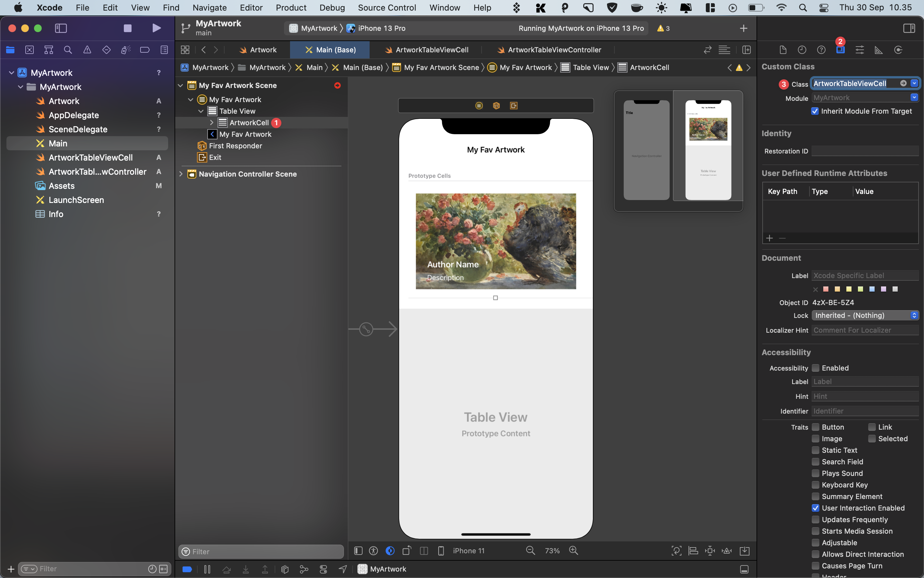Image resolution: width=924 pixels, height=578 pixels.
Task: Show the Identity inspector
Action: (840, 50)
